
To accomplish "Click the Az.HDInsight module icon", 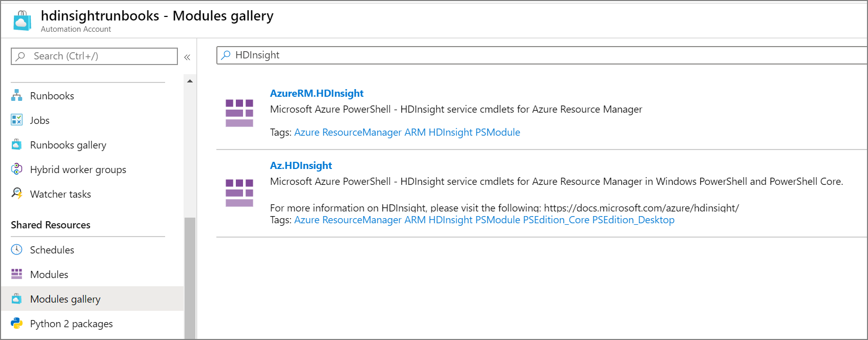I will (239, 193).
